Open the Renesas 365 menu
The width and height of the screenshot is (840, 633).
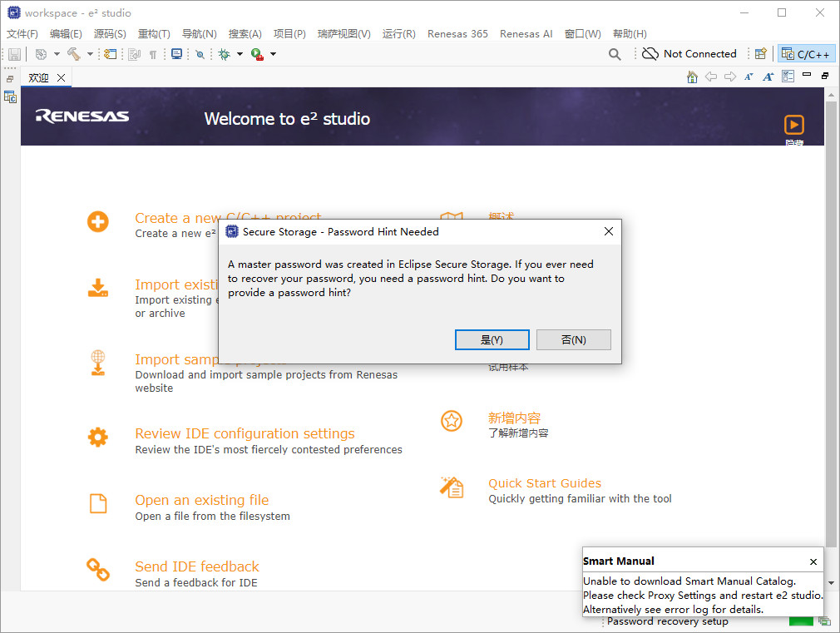click(457, 34)
